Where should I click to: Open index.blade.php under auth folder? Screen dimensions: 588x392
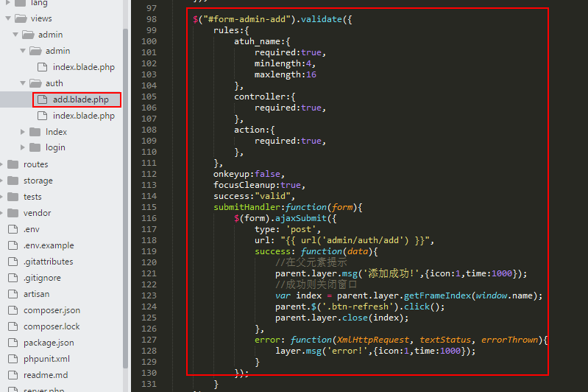(x=83, y=116)
